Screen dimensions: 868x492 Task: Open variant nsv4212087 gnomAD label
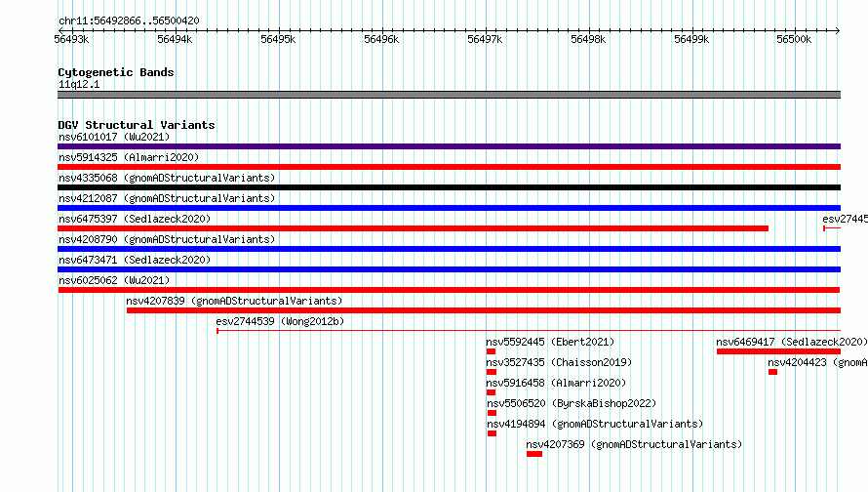(167, 198)
